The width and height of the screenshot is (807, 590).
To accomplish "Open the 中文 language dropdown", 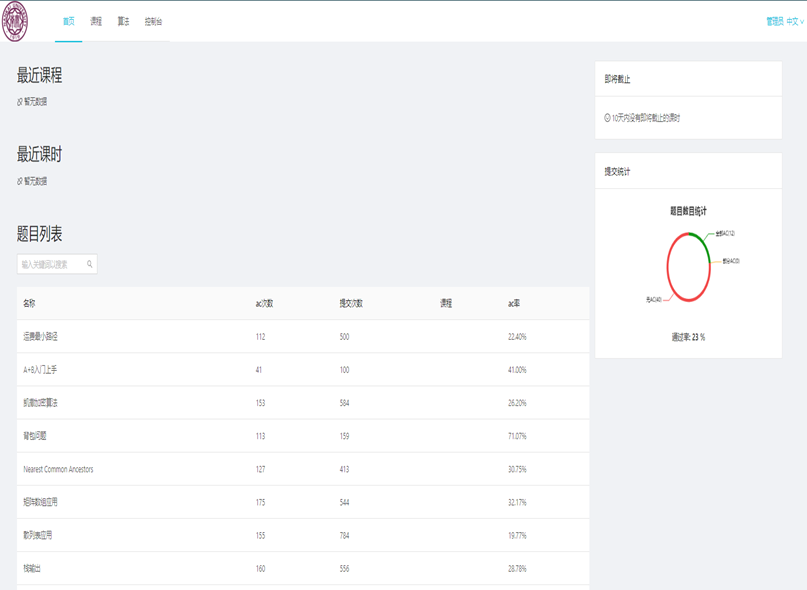I will [x=794, y=21].
